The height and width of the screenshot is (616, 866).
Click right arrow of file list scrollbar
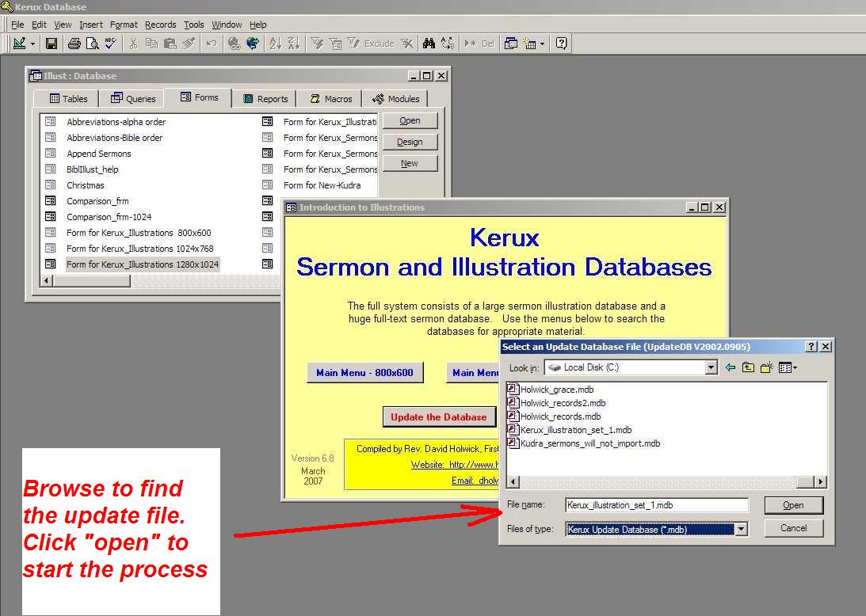[x=821, y=482]
